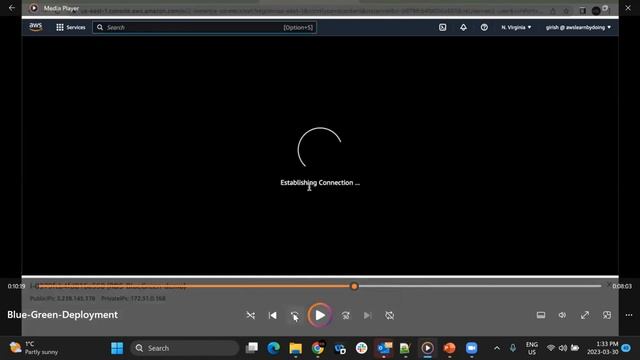640x360 pixels.
Task: Click AWS logo in video
Action: click(x=36, y=27)
